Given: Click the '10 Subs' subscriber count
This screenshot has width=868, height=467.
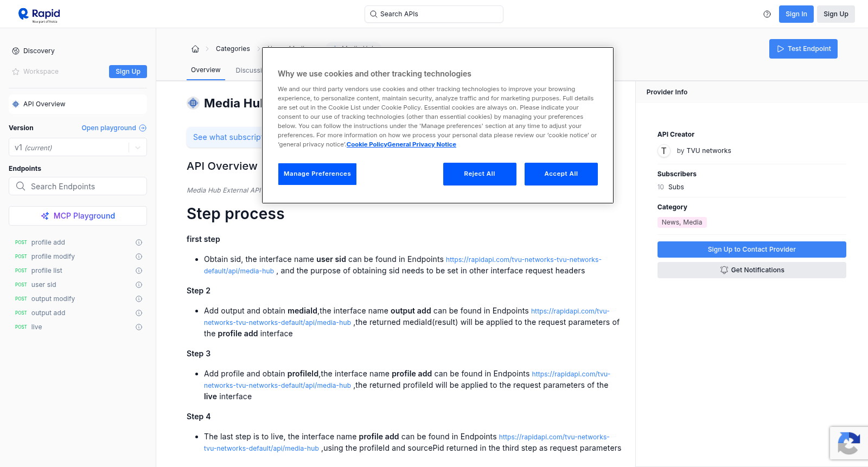Looking at the screenshot, I should pyautogui.click(x=671, y=187).
